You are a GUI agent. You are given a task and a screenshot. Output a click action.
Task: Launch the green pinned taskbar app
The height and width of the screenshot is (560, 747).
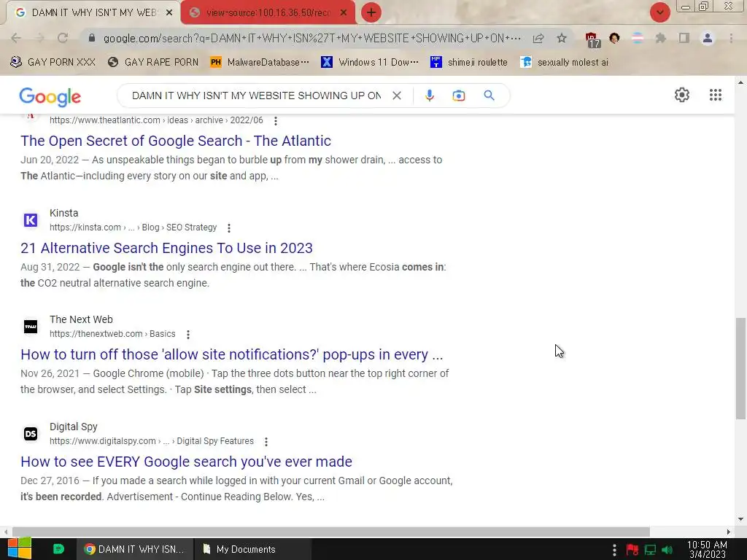58,549
